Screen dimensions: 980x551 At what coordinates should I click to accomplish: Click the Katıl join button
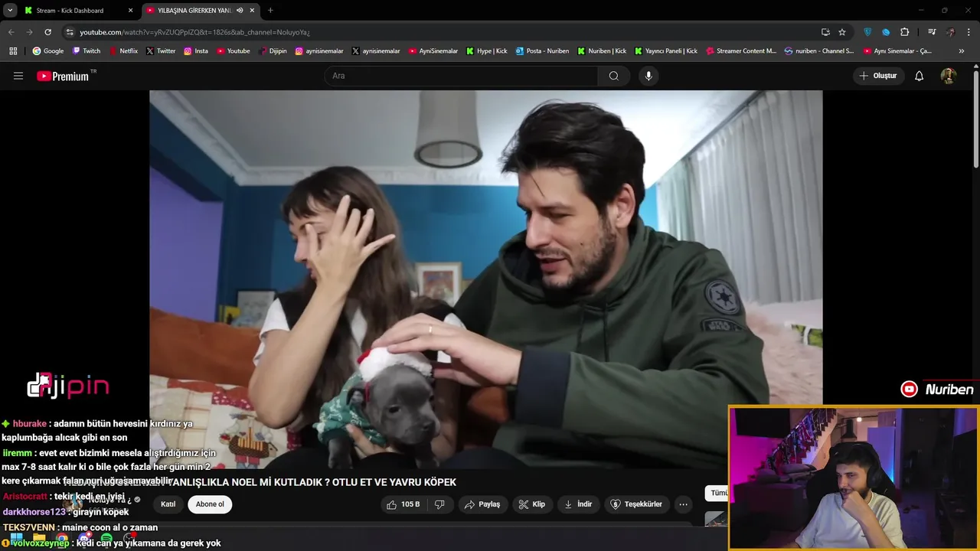point(168,504)
